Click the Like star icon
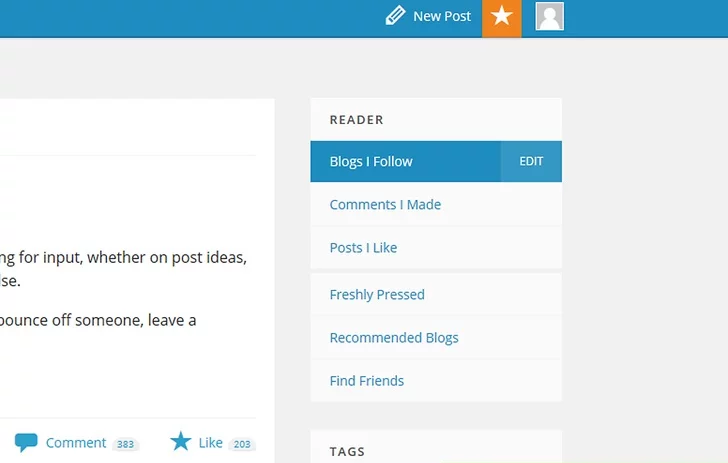This screenshot has width=728, height=463. pos(180,441)
